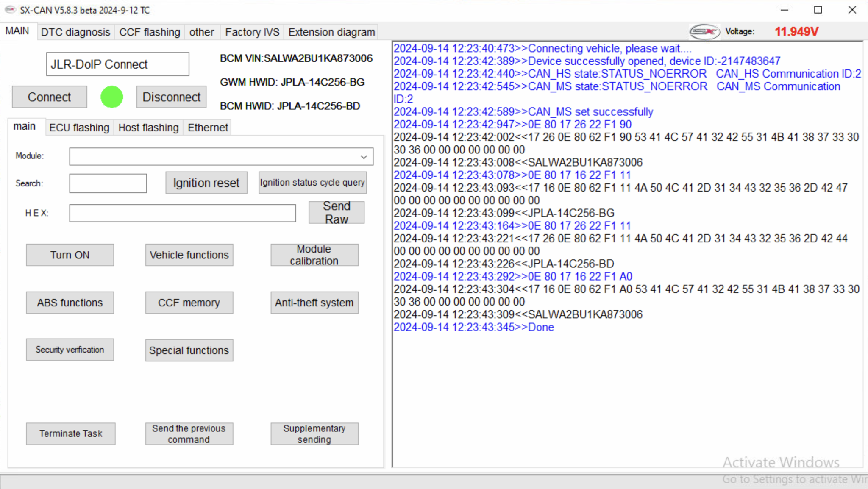The image size is (868, 489).
Task: Switch to the DTC diagnosis tab
Action: tap(75, 32)
